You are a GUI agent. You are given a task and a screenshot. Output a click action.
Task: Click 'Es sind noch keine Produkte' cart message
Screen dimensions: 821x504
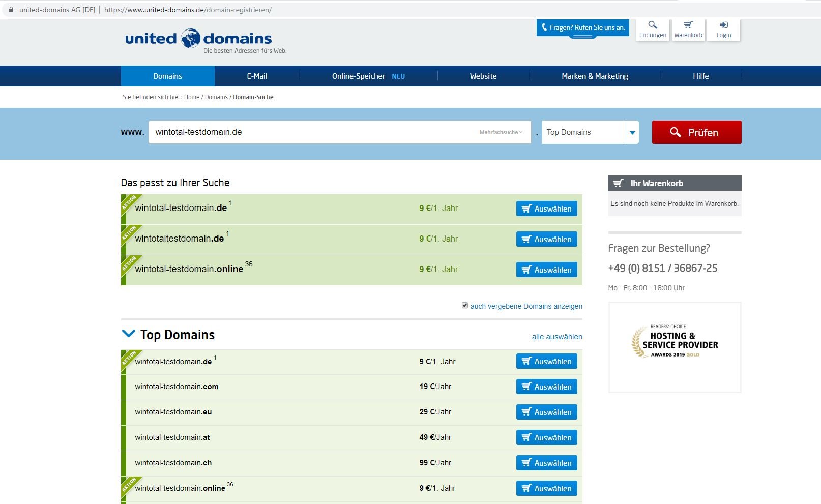675,203
